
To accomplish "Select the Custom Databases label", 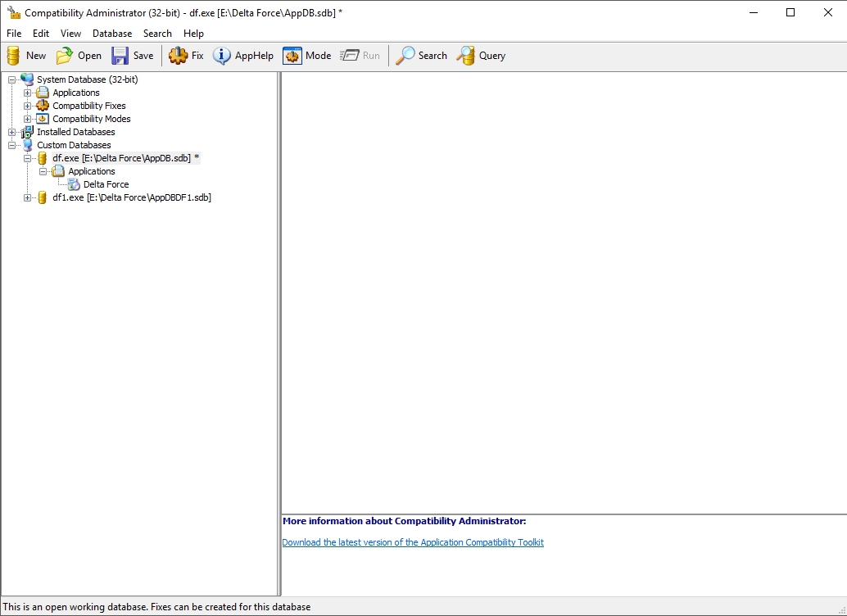I will (74, 145).
